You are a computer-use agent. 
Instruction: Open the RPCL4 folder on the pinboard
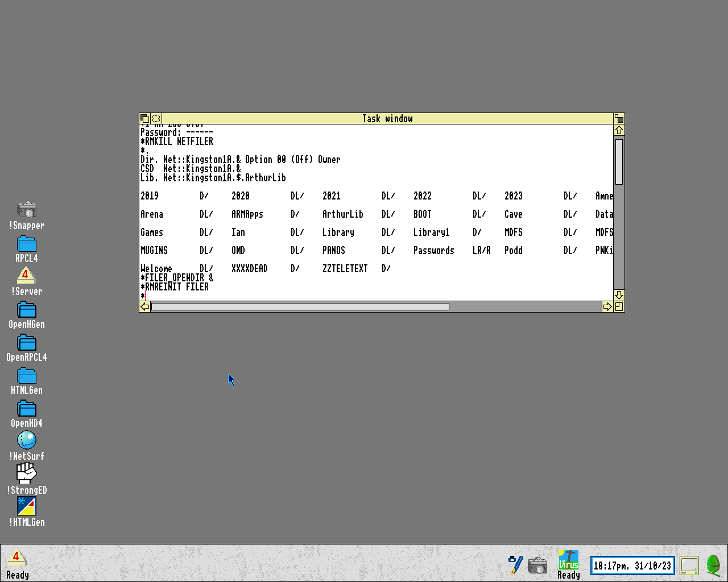pos(27,244)
